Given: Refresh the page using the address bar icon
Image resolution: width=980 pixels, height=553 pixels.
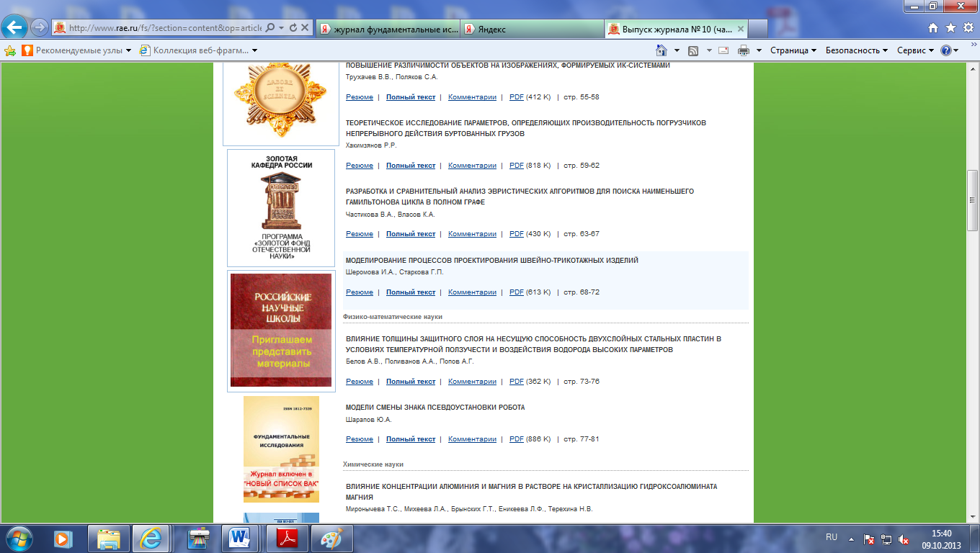Looking at the screenshot, I should [293, 28].
